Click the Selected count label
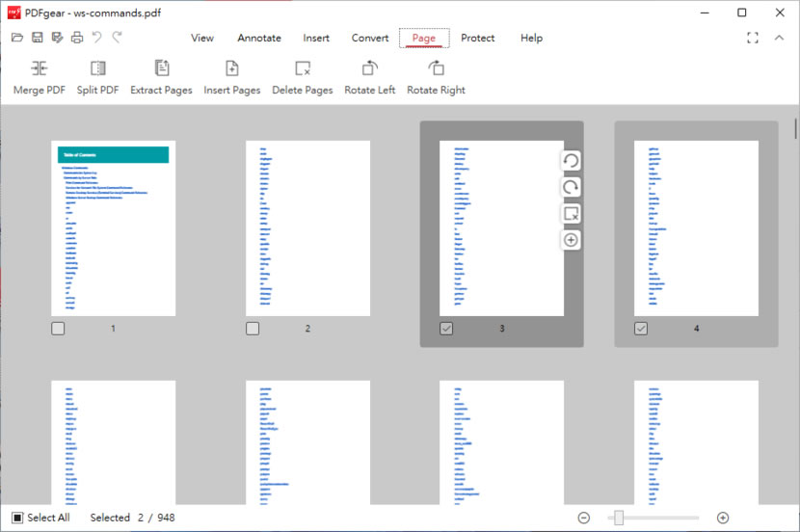The width and height of the screenshot is (800, 532). (x=110, y=518)
